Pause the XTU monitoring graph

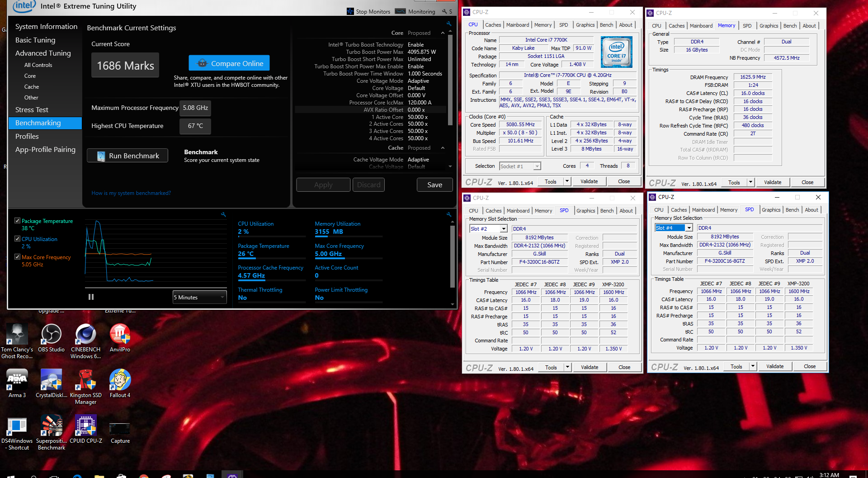coord(91,297)
